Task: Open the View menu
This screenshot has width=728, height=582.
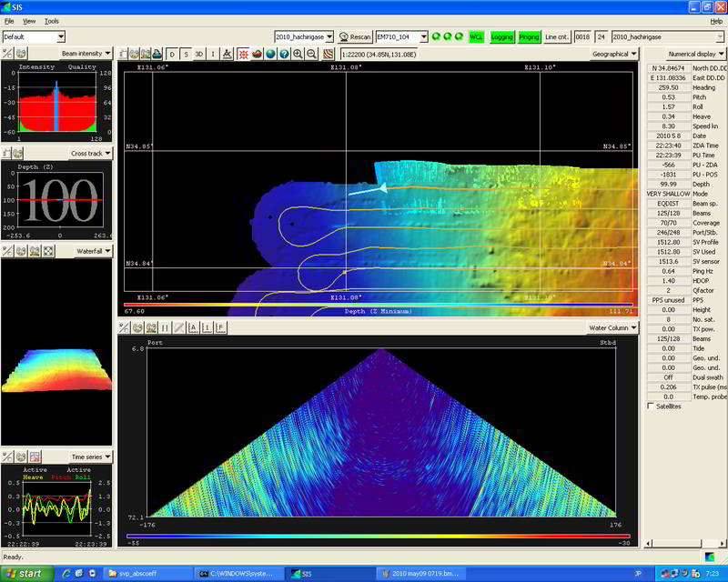Action: [30, 20]
